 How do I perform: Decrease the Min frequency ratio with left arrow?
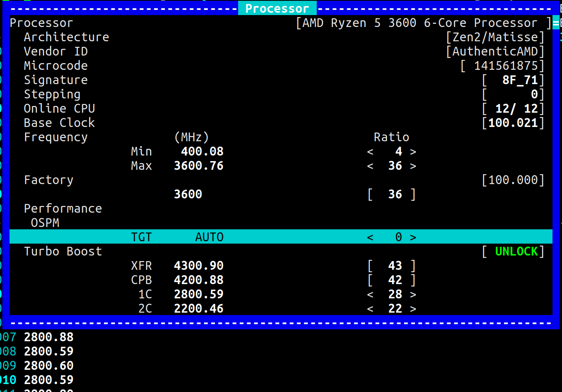point(370,152)
